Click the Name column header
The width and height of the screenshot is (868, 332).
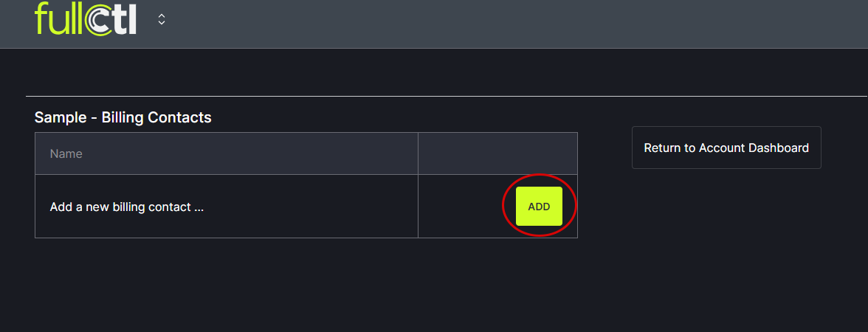226,153
